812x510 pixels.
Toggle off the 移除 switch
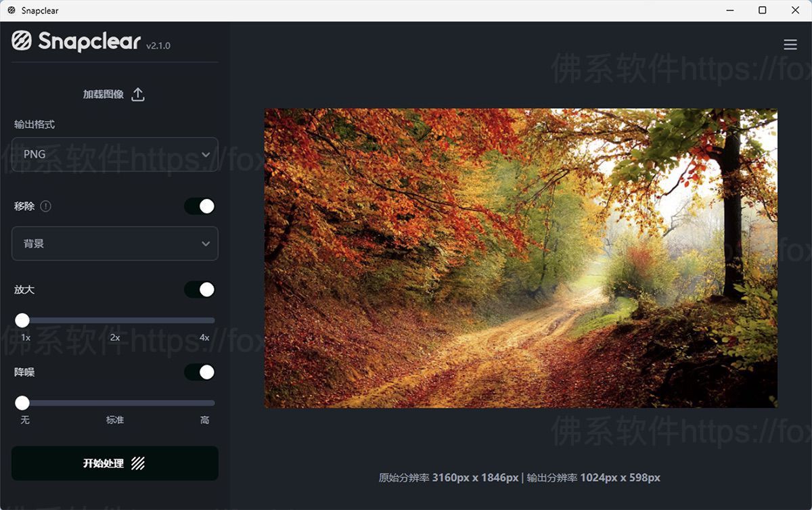click(x=199, y=206)
